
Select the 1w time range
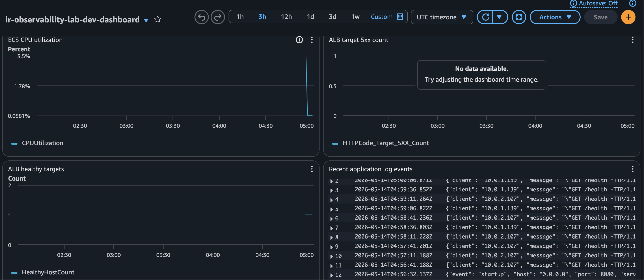pyautogui.click(x=355, y=17)
